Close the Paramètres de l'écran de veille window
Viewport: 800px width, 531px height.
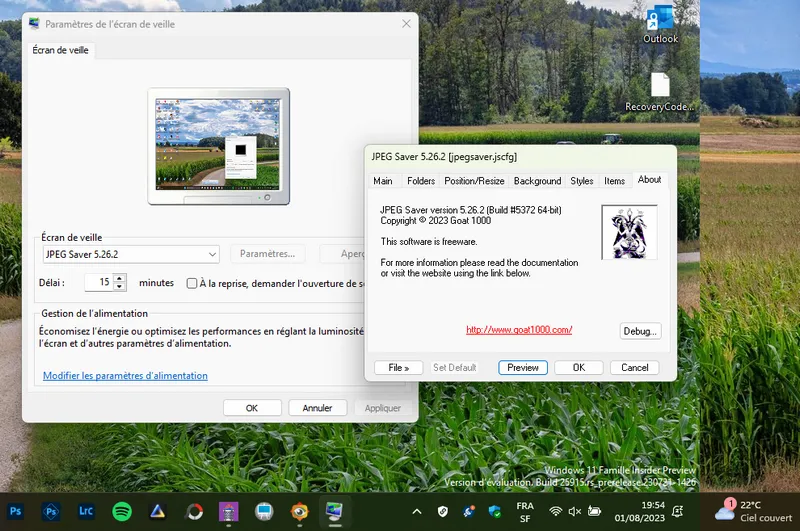tap(406, 23)
